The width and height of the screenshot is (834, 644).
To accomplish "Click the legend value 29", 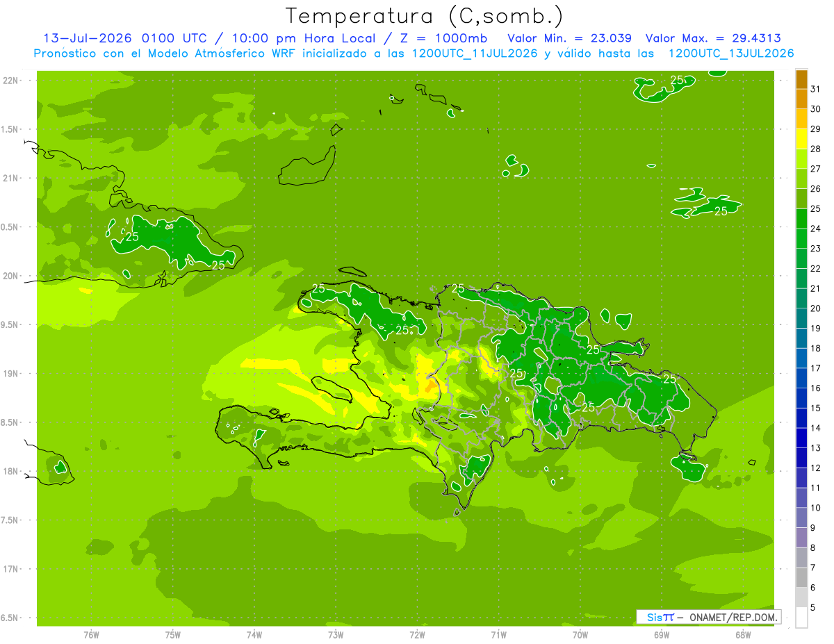I will click(x=816, y=129).
